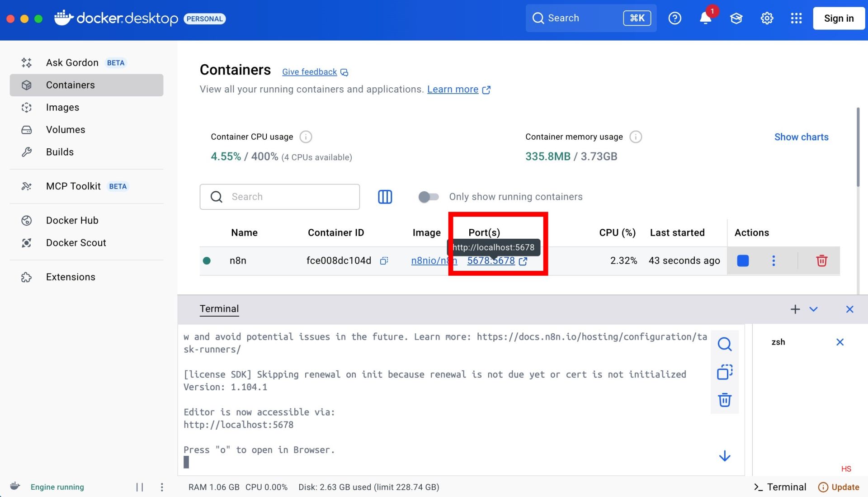Open the help question mark icon

675,18
